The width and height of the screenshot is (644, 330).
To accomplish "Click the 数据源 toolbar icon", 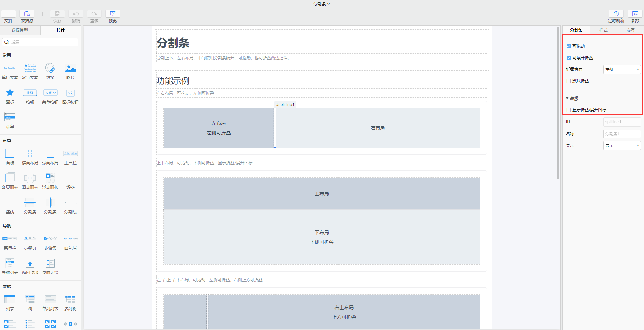I will coord(27,15).
